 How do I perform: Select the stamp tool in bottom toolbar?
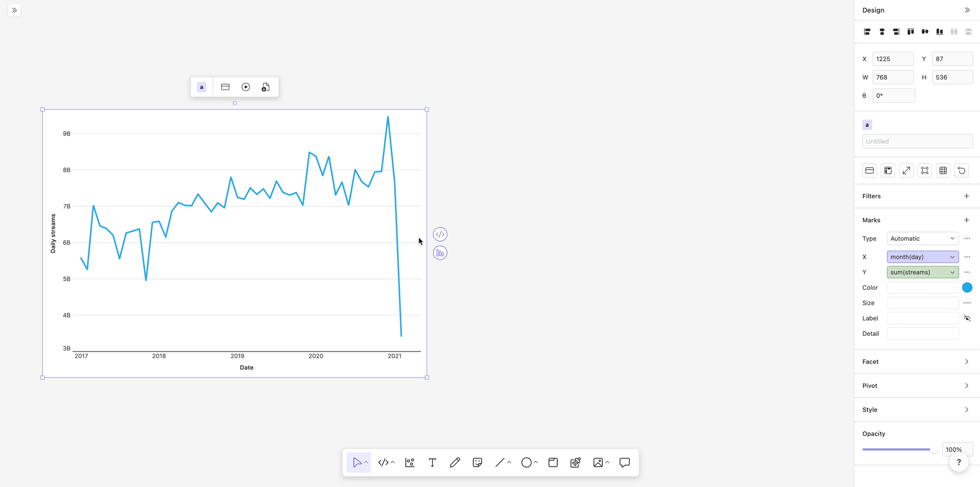pyautogui.click(x=576, y=463)
